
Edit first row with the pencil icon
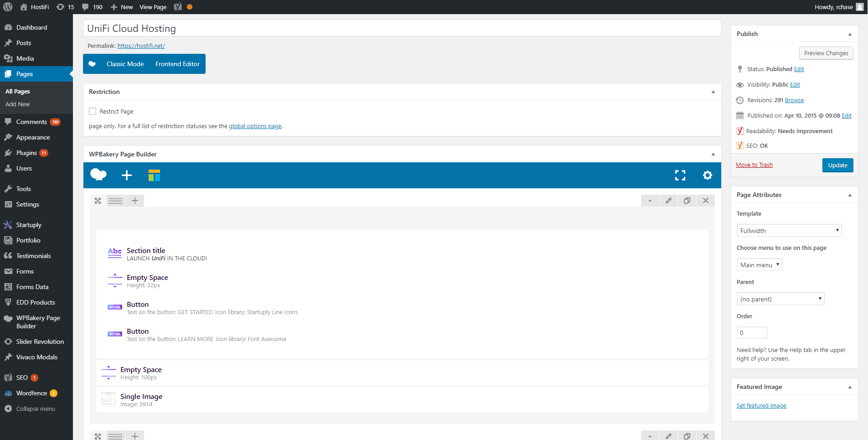click(668, 201)
